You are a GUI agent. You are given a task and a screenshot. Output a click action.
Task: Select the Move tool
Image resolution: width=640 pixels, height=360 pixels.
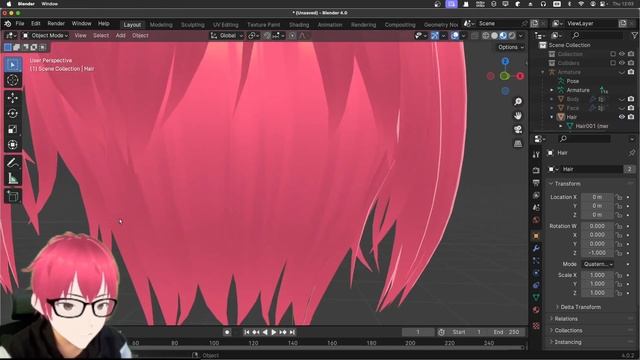point(13,98)
